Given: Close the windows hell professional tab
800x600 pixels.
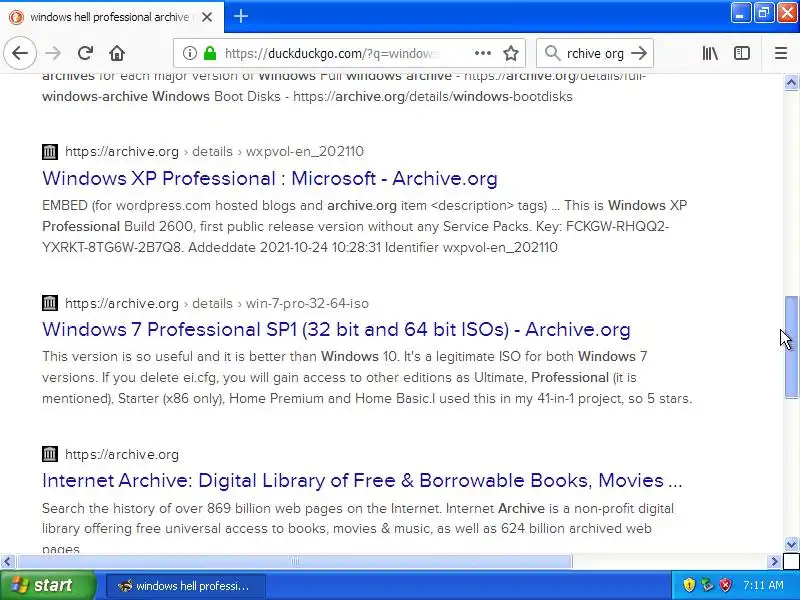Looking at the screenshot, I should click(x=207, y=17).
